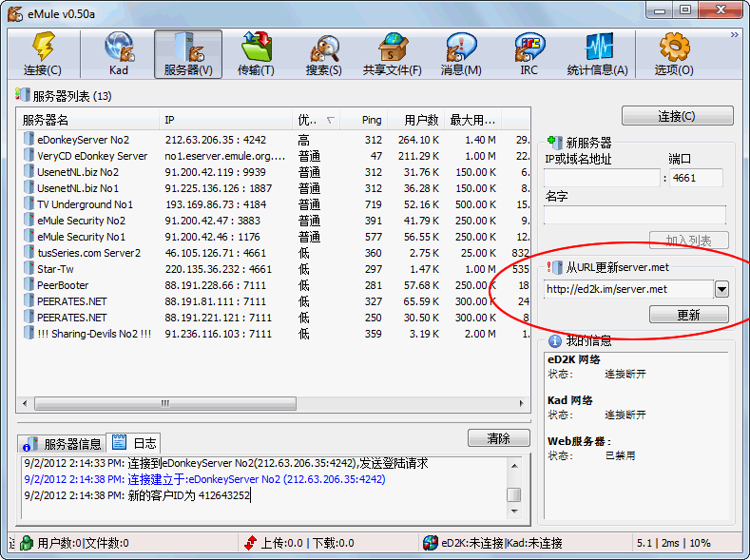Click the server.met URL text field

tap(629, 289)
